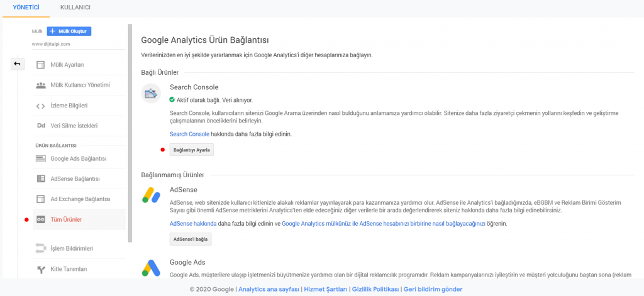644x296 pixels.
Task: Open Mülk Kullanıcı Yönetimi menu item
Action: [x=79, y=85]
